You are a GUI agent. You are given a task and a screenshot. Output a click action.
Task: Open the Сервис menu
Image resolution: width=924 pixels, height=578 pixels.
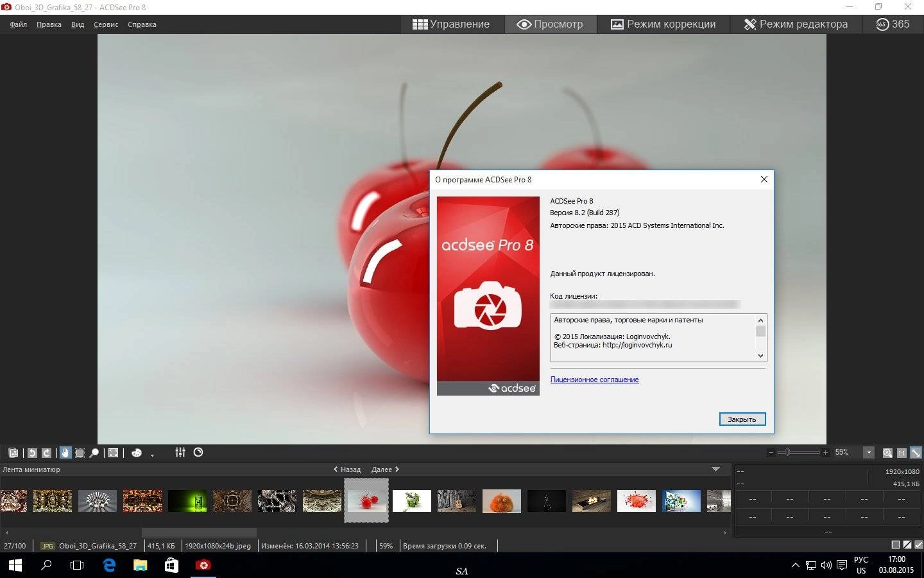pos(106,24)
